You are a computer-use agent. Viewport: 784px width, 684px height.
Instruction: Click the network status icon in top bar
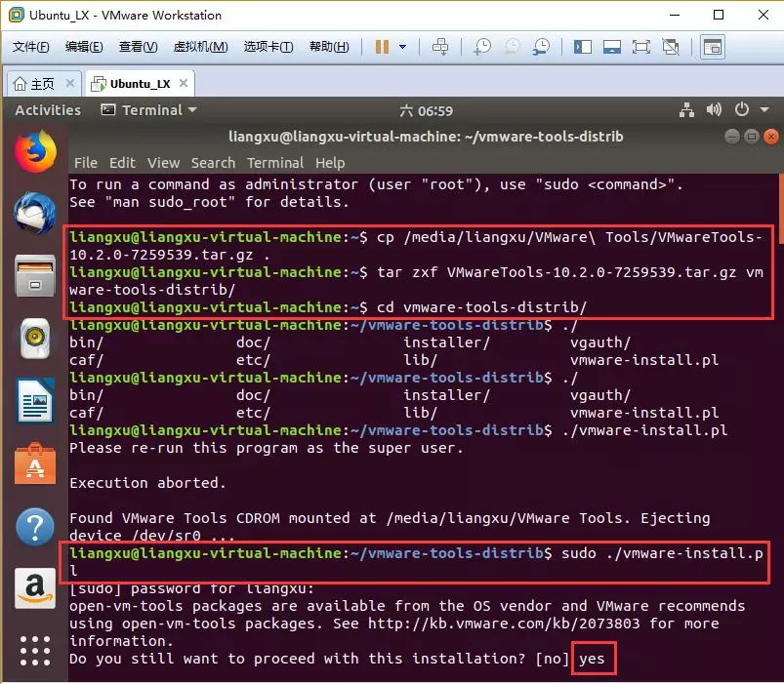point(687,109)
